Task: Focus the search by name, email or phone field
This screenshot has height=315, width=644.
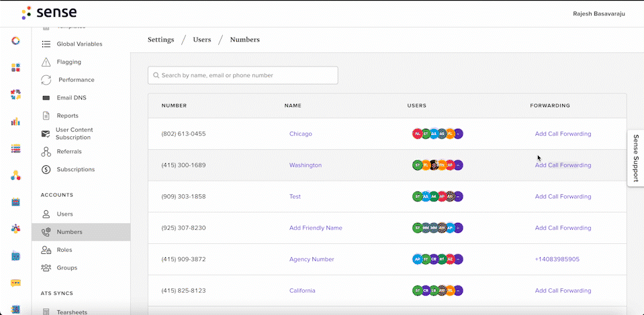Action: click(x=242, y=76)
